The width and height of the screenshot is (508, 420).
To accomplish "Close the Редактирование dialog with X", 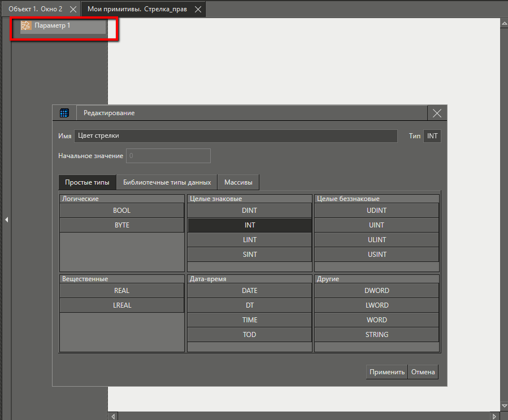I will tap(437, 113).
